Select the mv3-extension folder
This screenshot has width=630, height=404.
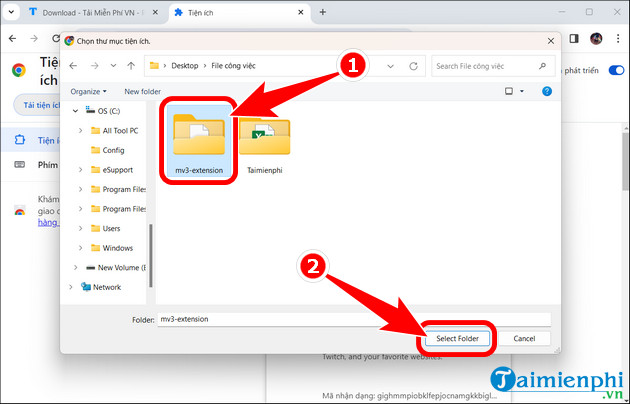coord(198,140)
